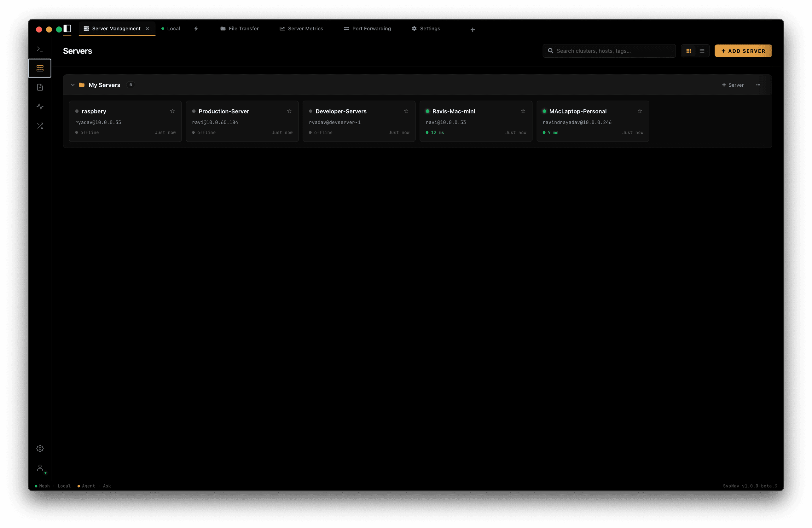Screen dimensions: 812x528
Task: Click the ryadav@devserver-1 address
Action: click(335, 122)
